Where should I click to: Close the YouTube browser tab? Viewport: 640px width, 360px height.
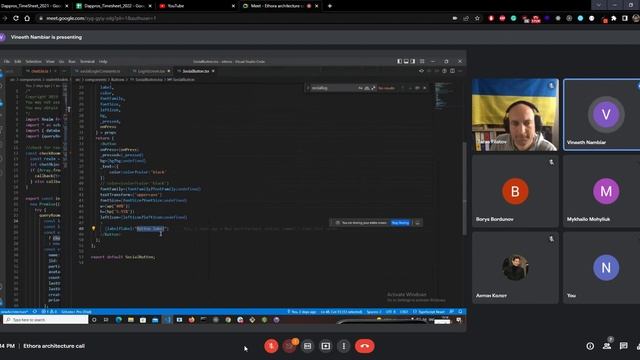[233, 6]
